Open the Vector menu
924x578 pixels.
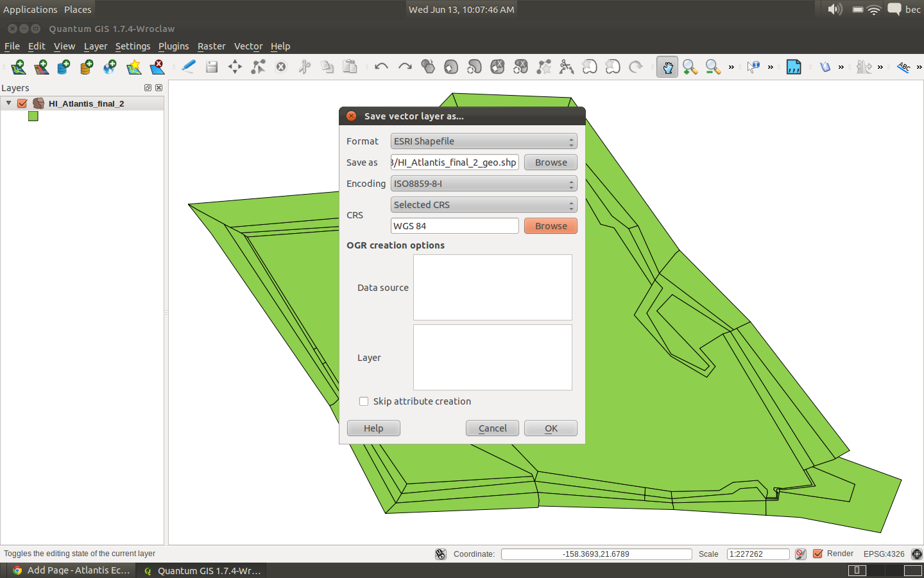point(248,46)
